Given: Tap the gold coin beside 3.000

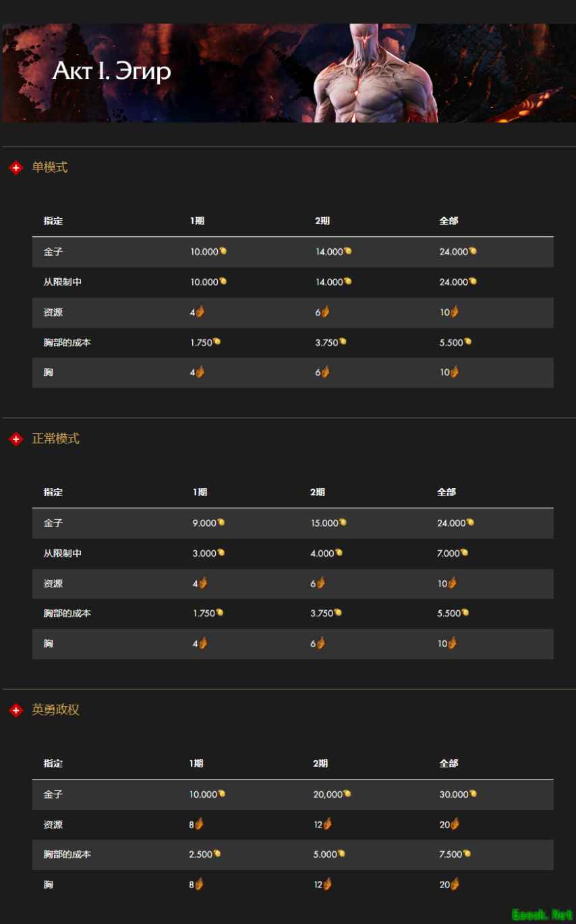Looking at the screenshot, I should click(221, 553).
